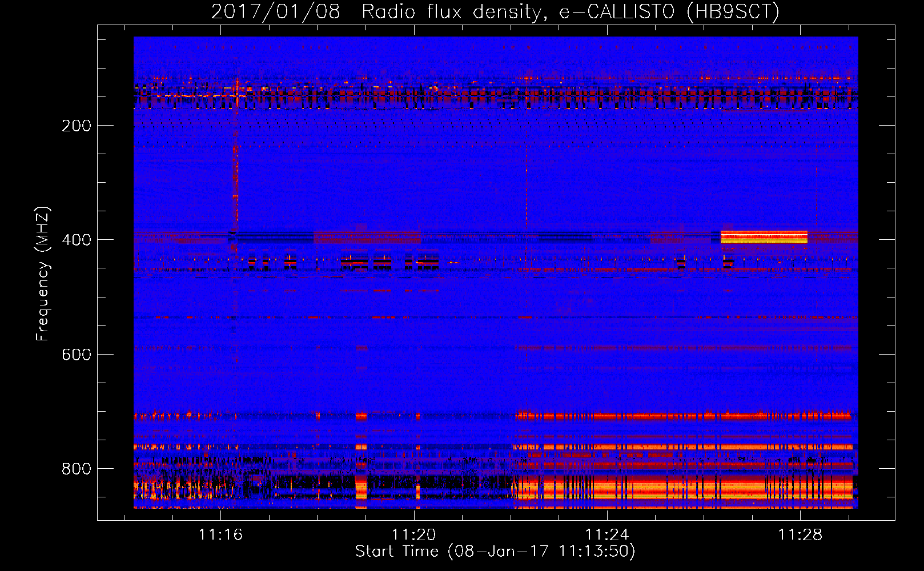Image resolution: width=924 pixels, height=571 pixels.
Task: Click the 11:20 time tick label
Action: [x=413, y=534]
